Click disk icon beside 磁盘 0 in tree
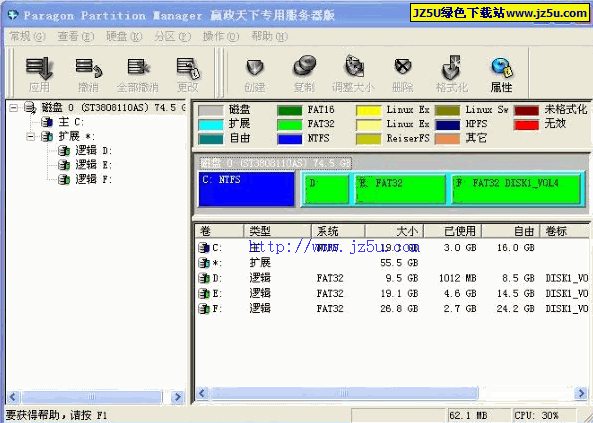The width and height of the screenshot is (593, 423). (30, 108)
